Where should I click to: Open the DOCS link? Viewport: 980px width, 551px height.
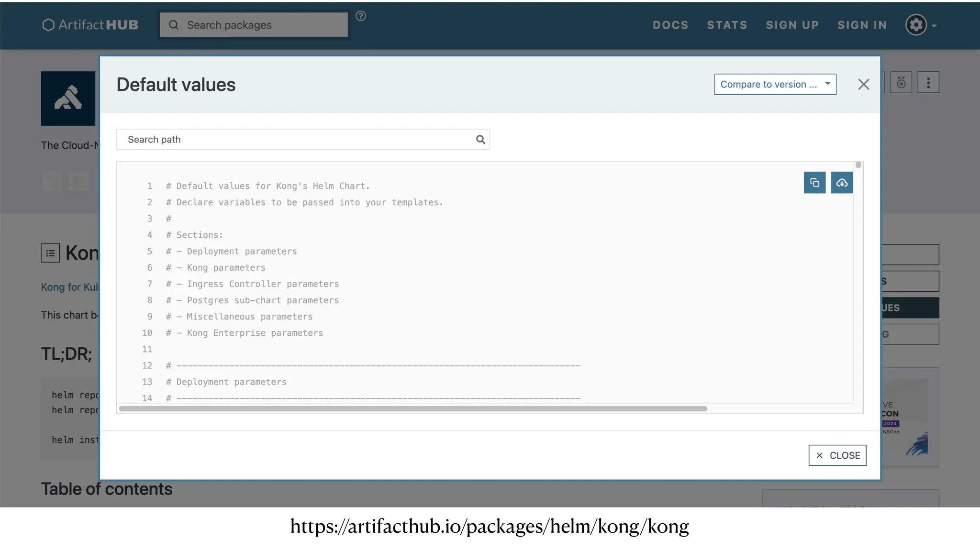tap(670, 25)
